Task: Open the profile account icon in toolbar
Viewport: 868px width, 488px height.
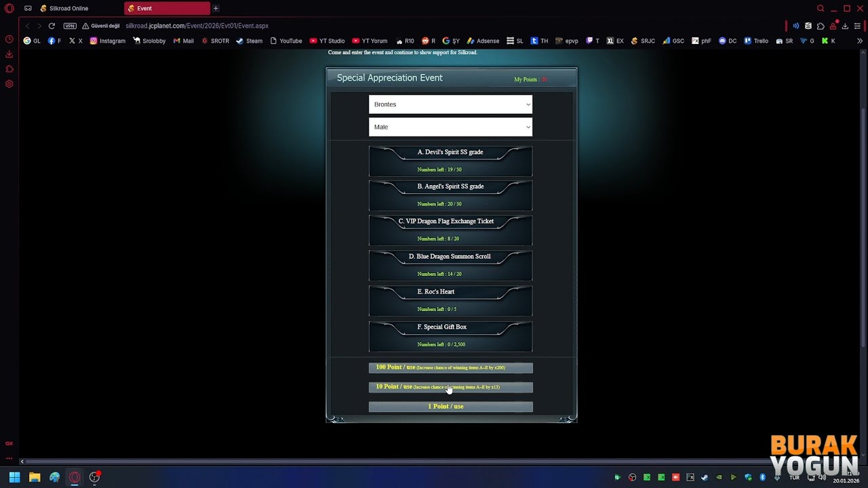Action: pyautogui.click(x=833, y=26)
